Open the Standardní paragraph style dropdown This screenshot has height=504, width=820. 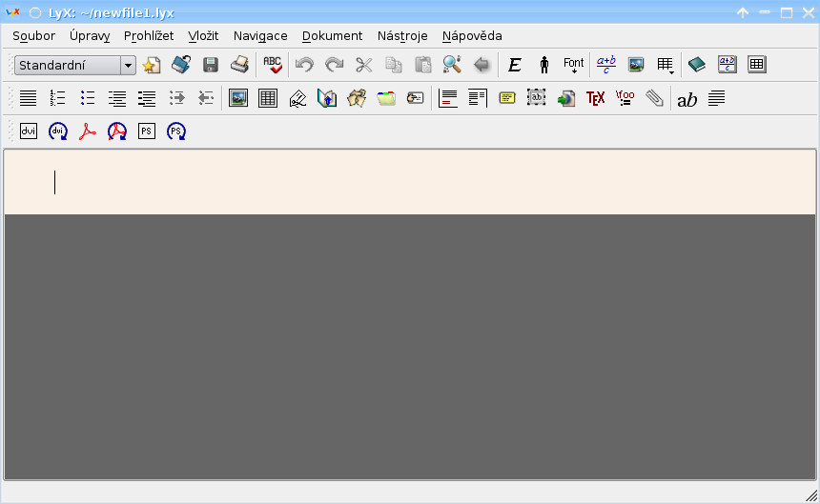pyautogui.click(x=128, y=66)
